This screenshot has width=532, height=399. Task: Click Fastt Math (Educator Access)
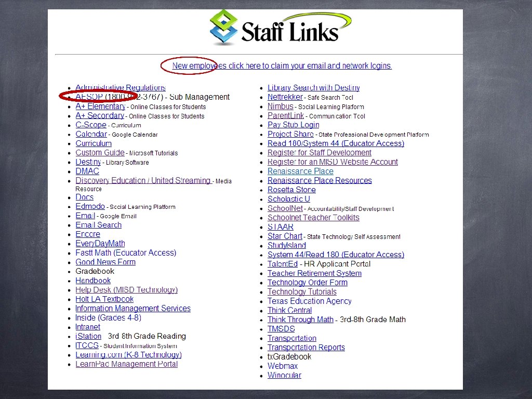coord(126,252)
